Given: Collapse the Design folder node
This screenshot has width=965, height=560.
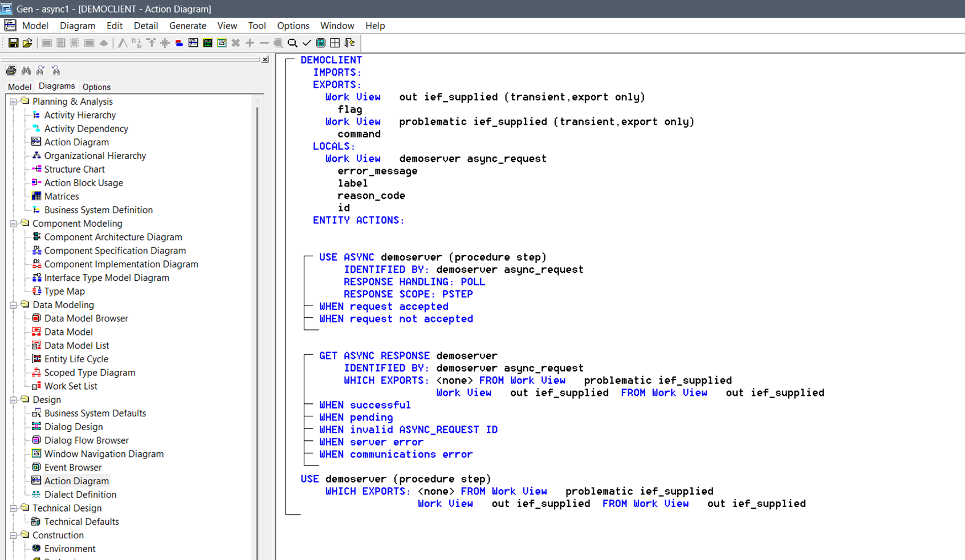Looking at the screenshot, I should point(13,400).
